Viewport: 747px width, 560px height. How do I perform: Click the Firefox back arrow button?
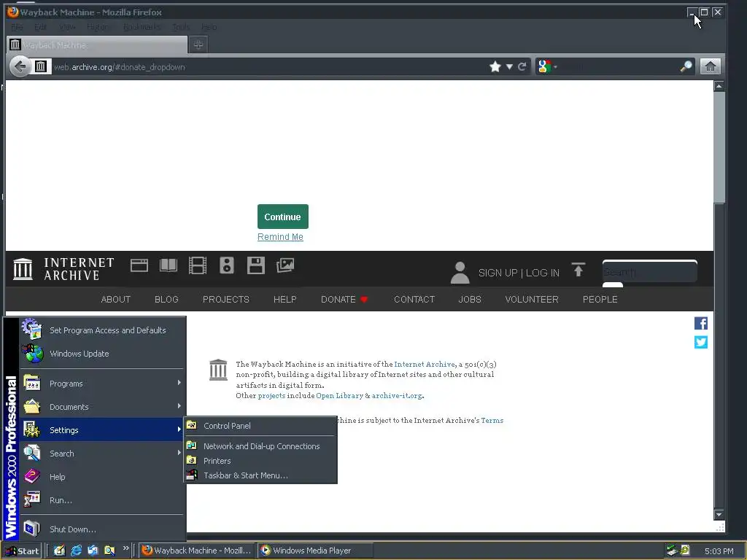20,66
